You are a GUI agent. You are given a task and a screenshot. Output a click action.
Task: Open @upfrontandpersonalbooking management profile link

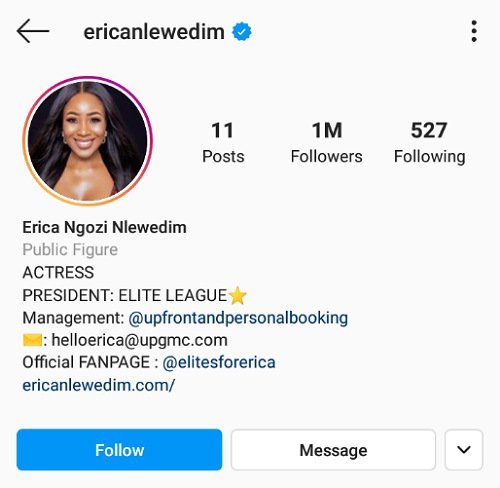(x=238, y=318)
